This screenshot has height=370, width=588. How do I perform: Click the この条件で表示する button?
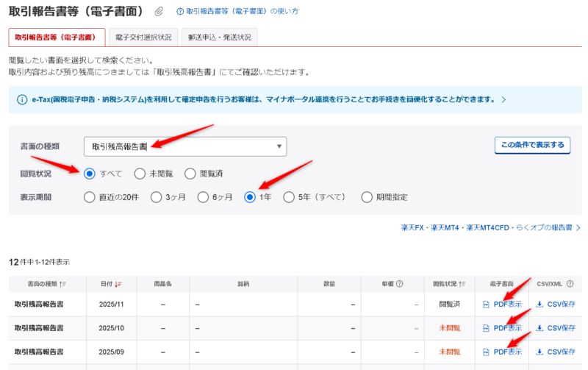pos(532,144)
